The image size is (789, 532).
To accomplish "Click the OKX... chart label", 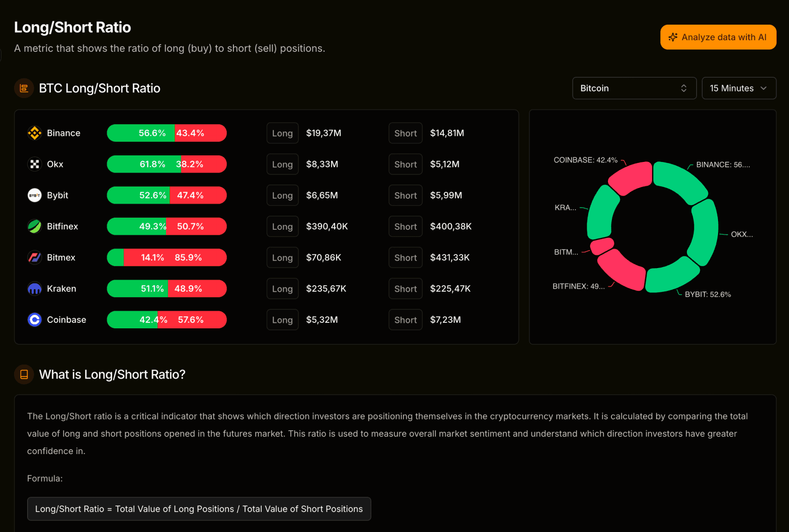I will pos(742,235).
